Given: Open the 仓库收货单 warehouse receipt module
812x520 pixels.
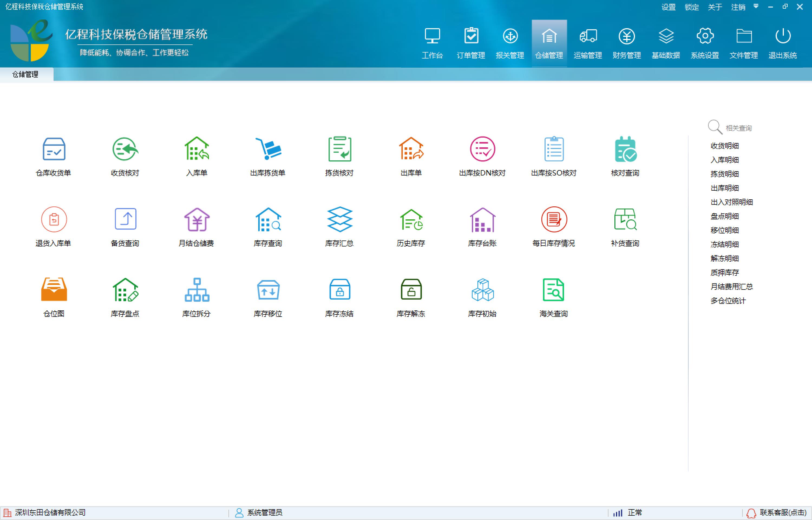Looking at the screenshot, I should (x=53, y=155).
